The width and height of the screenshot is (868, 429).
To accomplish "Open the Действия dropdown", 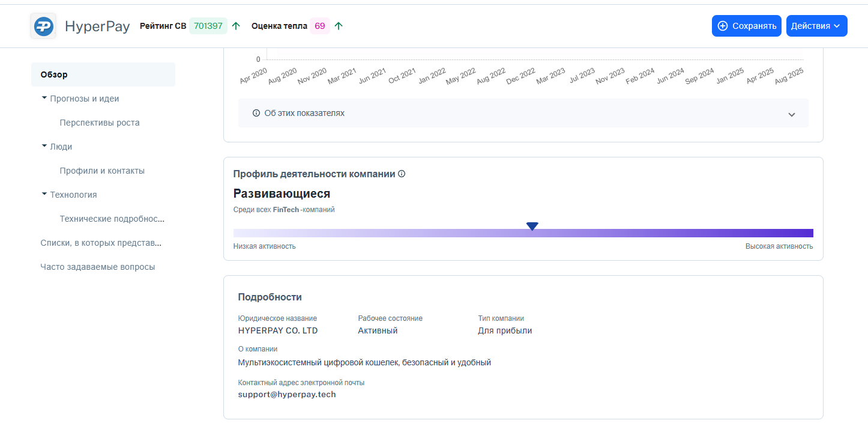I will 816,26.
